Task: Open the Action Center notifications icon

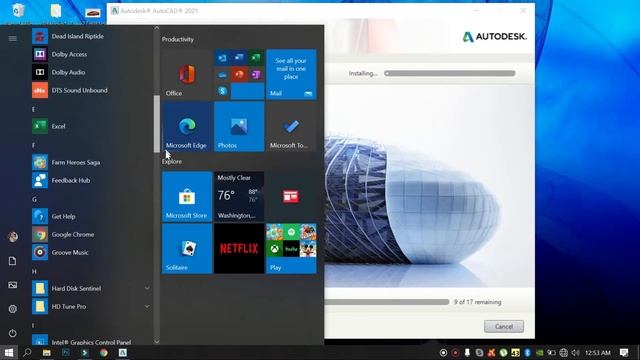Action: coord(624,353)
